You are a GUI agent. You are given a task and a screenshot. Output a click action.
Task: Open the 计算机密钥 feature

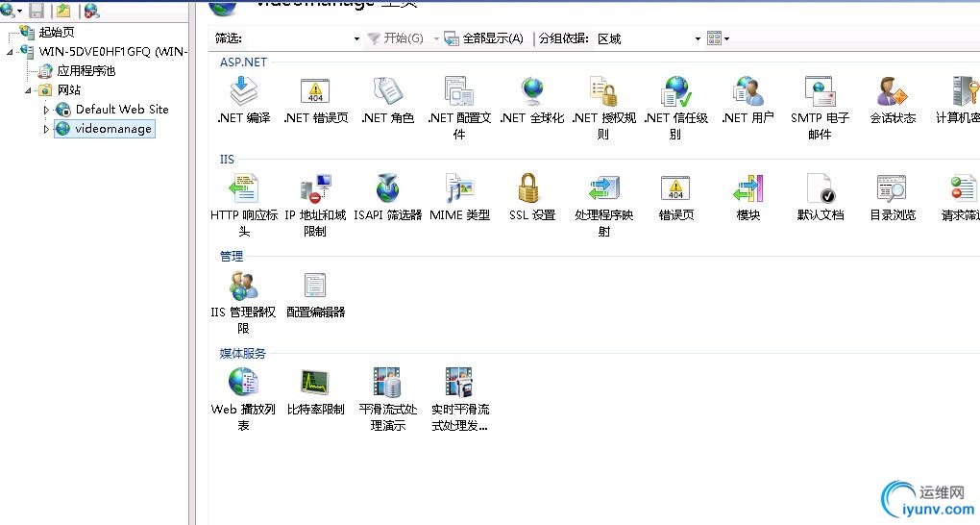point(959,100)
